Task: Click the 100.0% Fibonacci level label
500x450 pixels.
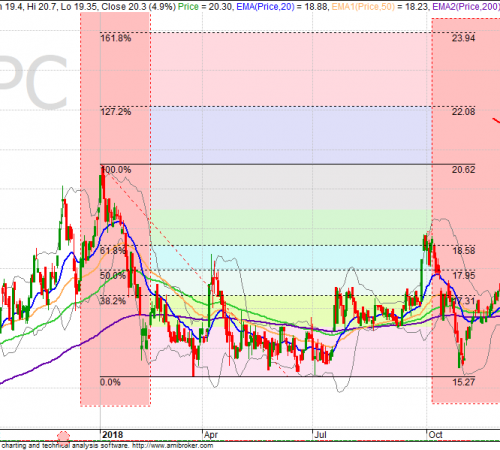Action: pyautogui.click(x=116, y=170)
